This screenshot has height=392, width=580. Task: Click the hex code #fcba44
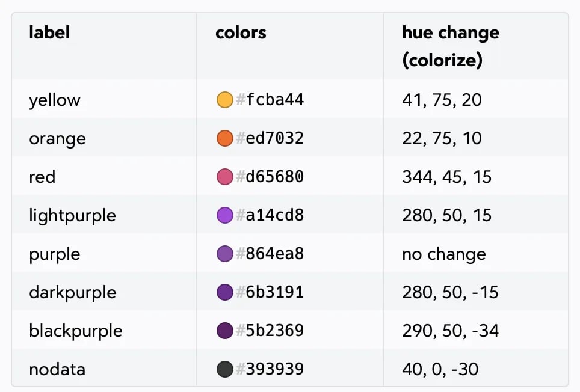270,100
